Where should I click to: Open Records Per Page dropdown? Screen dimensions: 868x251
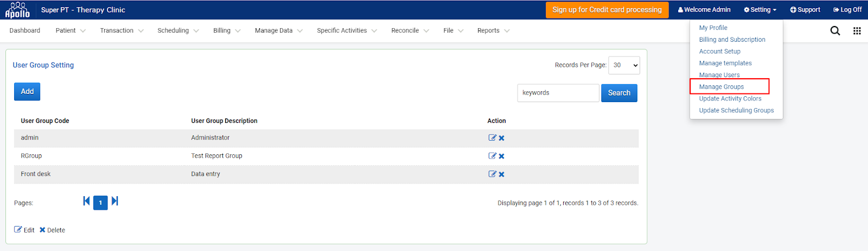click(624, 65)
